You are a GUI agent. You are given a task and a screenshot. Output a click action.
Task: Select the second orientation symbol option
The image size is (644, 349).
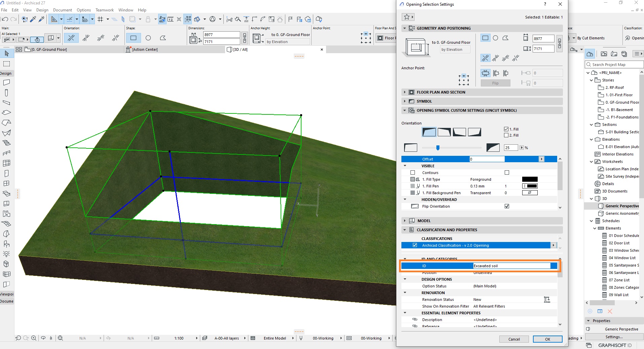click(444, 132)
